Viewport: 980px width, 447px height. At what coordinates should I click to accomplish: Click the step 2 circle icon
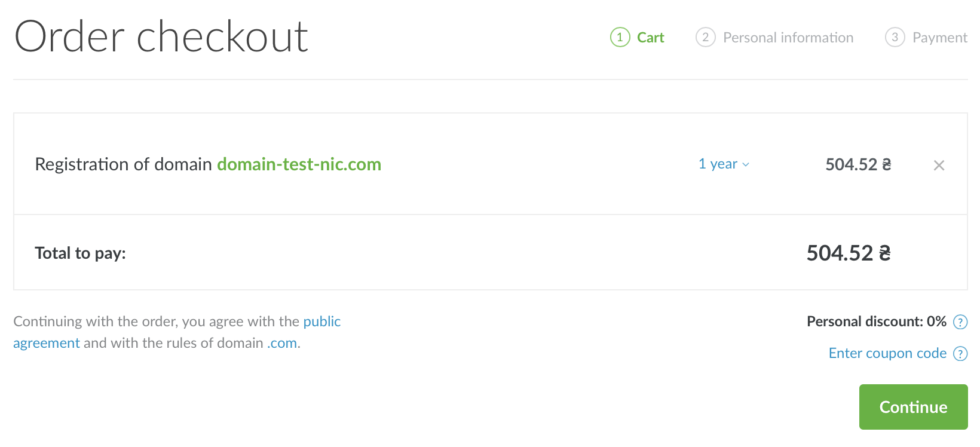[x=705, y=38]
